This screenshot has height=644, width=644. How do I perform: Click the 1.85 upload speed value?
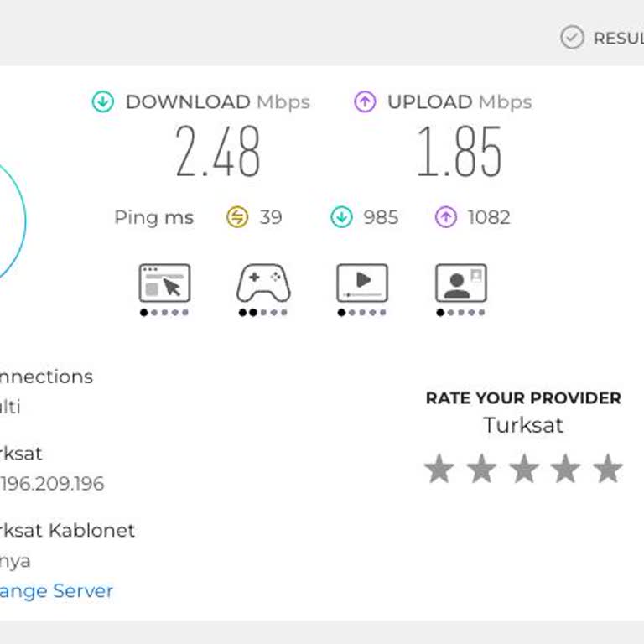pos(460,151)
